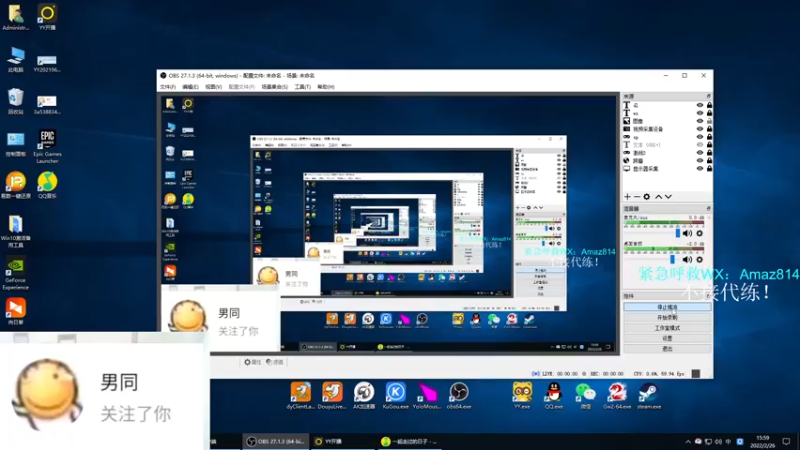This screenshot has width=800, height=450.
Task: Toggle visibility eye for 视频采集设备 source
Action: [x=699, y=129]
